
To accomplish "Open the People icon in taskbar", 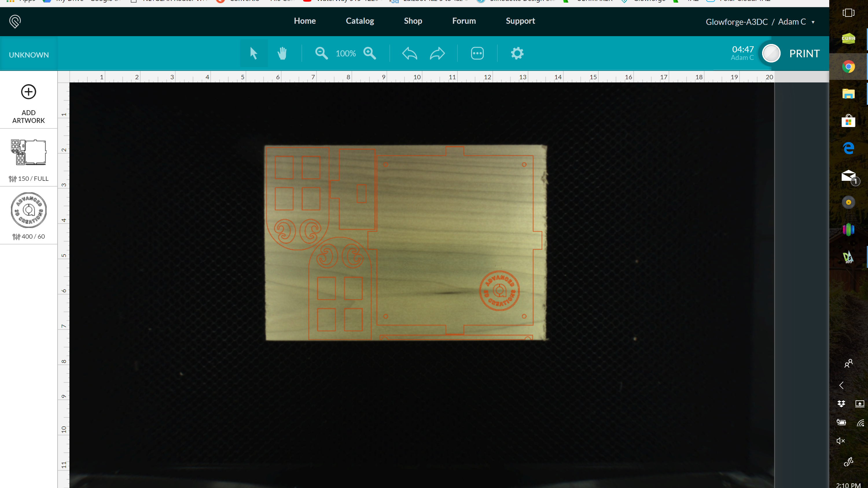I will click(x=848, y=363).
